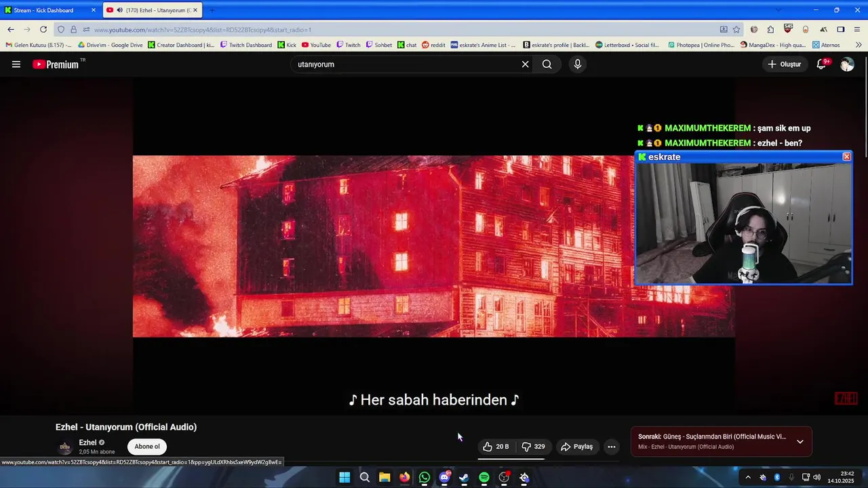Screen dimensions: 868x488
Task: Open Firefox from the taskbar
Action: (x=404, y=478)
